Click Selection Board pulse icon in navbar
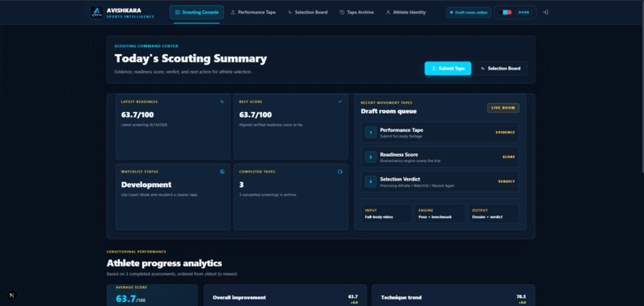This screenshot has width=644, height=306. pyautogui.click(x=290, y=12)
